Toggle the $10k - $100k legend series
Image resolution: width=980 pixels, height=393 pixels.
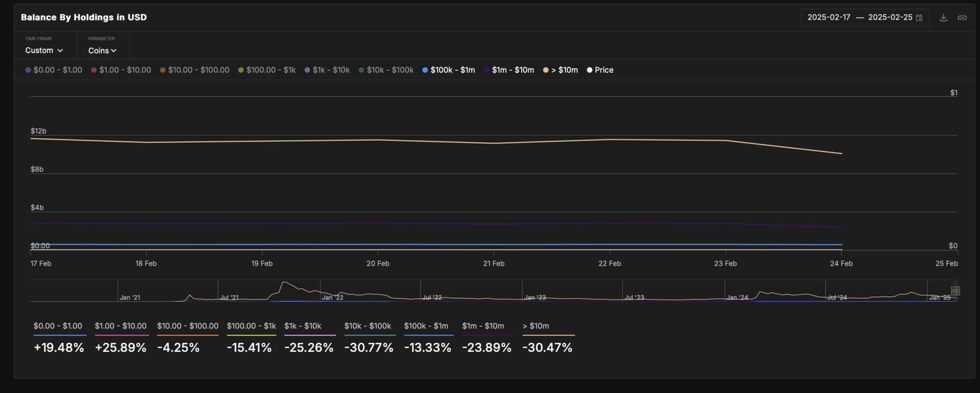point(386,70)
